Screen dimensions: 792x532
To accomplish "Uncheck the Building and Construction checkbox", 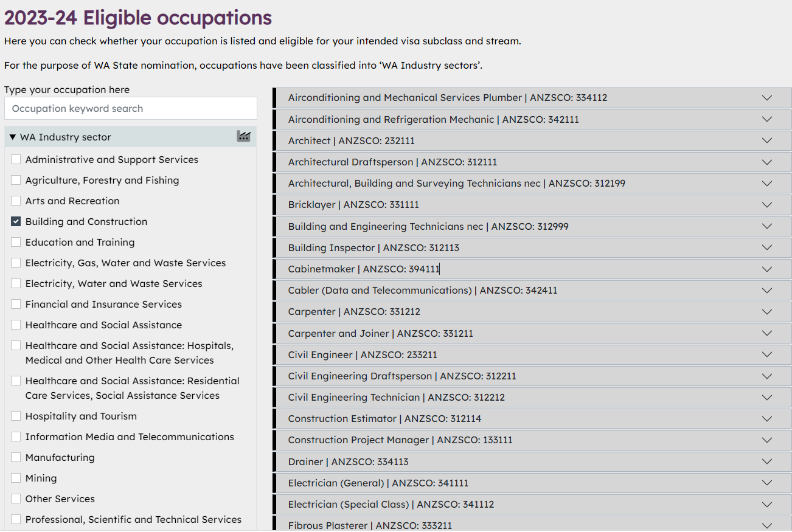I will (x=16, y=222).
